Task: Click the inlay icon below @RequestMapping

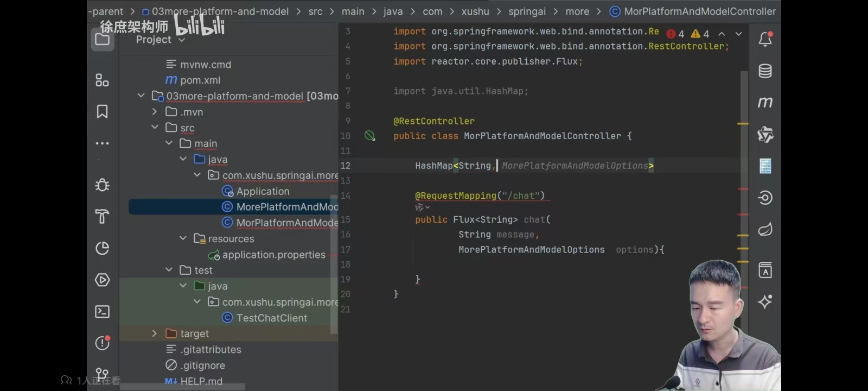Action: (423, 207)
